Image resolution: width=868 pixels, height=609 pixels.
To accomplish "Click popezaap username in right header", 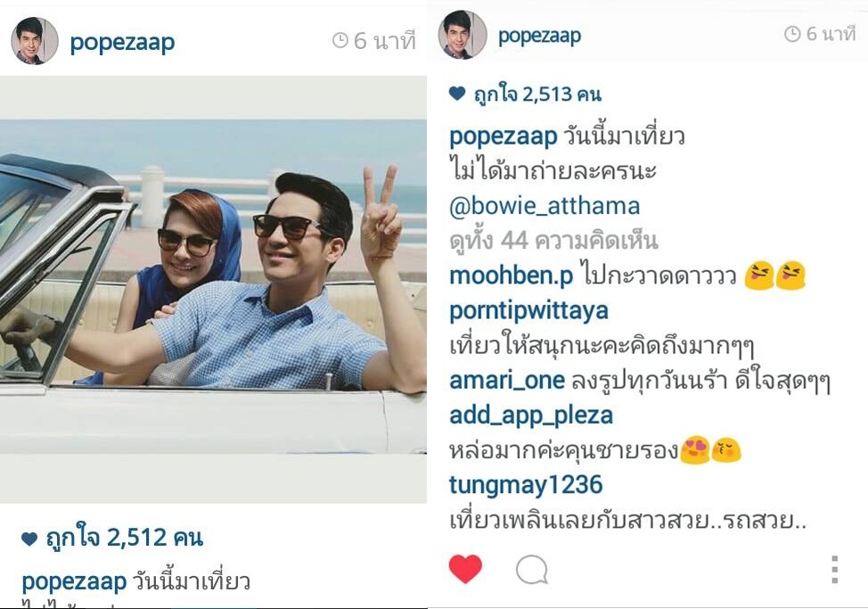I will [x=539, y=36].
